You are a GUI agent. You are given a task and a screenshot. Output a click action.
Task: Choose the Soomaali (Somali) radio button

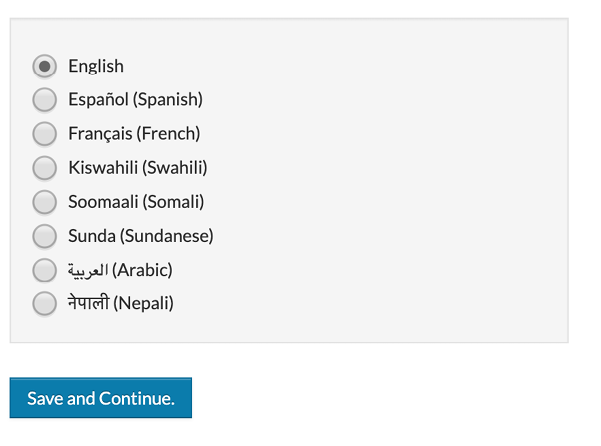click(x=44, y=202)
